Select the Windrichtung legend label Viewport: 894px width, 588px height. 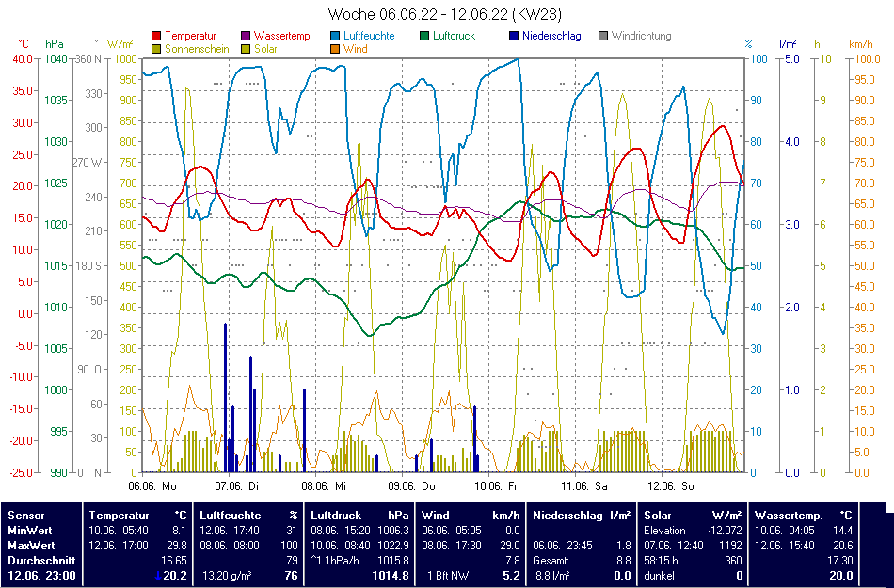click(x=642, y=36)
